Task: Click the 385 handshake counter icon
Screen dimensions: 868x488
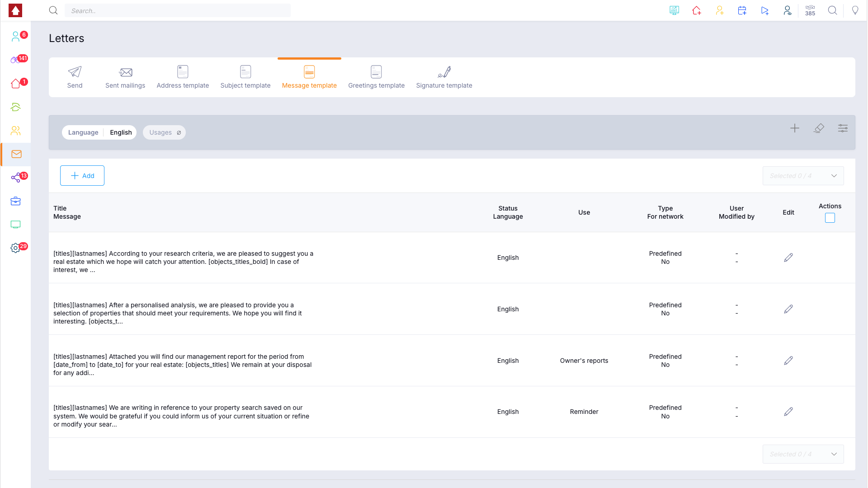Action: [x=810, y=10]
